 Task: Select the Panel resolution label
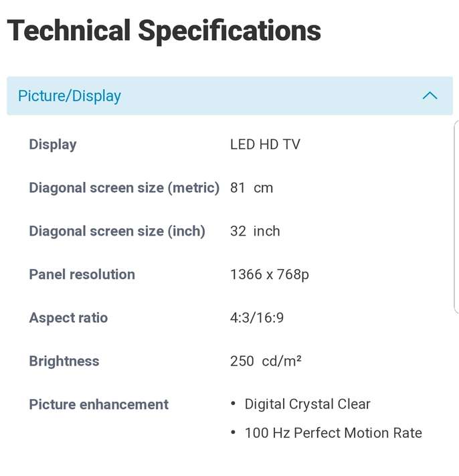(x=82, y=274)
